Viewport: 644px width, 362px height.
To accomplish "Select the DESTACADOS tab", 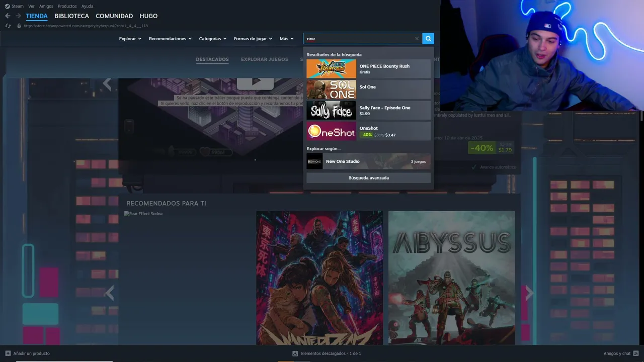I will (212, 59).
